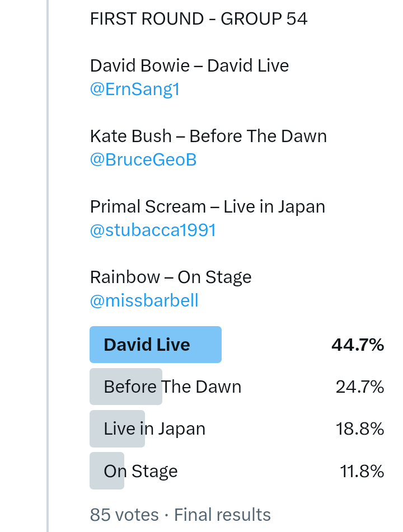Image resolution: width=403 pixels, height=532 pixels.
Task: Click the 24.7% poll percentage
Action: coord(359,387)
